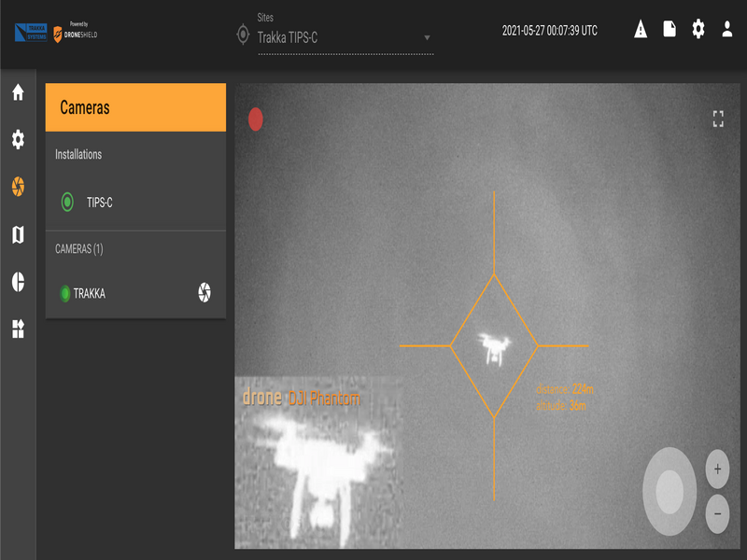The image size is (747, 560).
Task: Open the pie chart reports icon
Action: [x=18, y=282]
